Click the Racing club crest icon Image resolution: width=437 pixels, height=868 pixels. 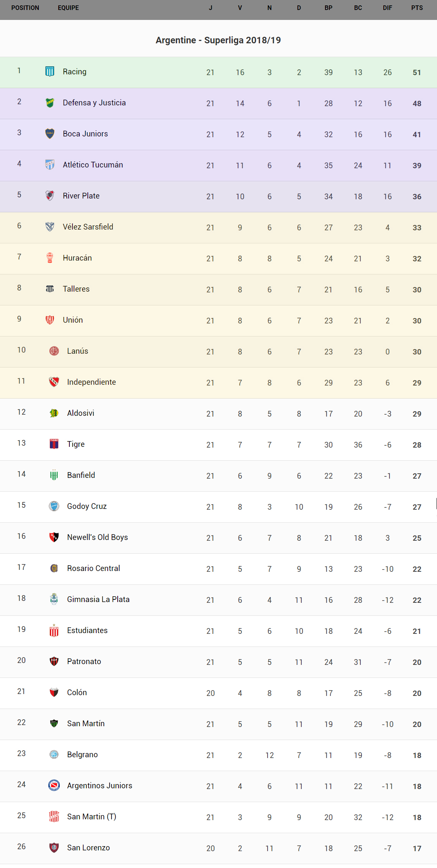click(x=50, y=71)
